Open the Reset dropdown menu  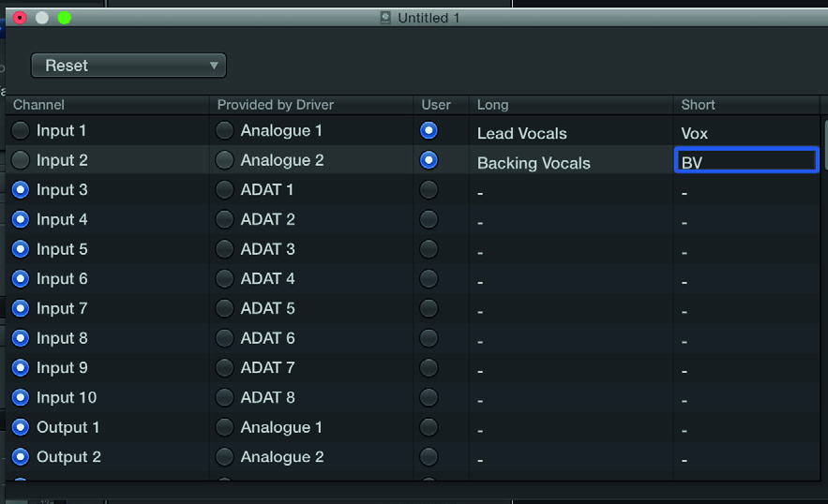pyautogui.click(x=128, y=66)
